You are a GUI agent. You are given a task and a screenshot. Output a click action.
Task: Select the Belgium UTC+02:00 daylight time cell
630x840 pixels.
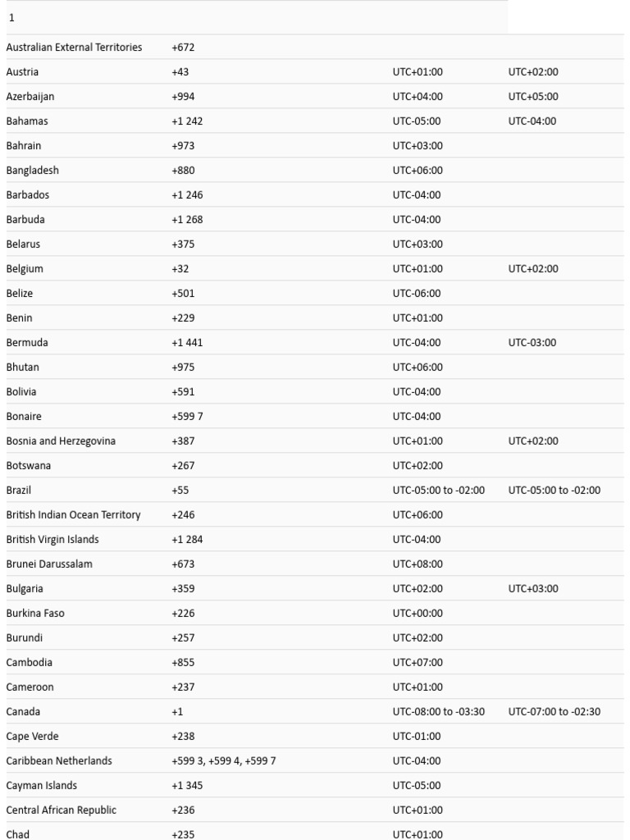pos(533,269)
